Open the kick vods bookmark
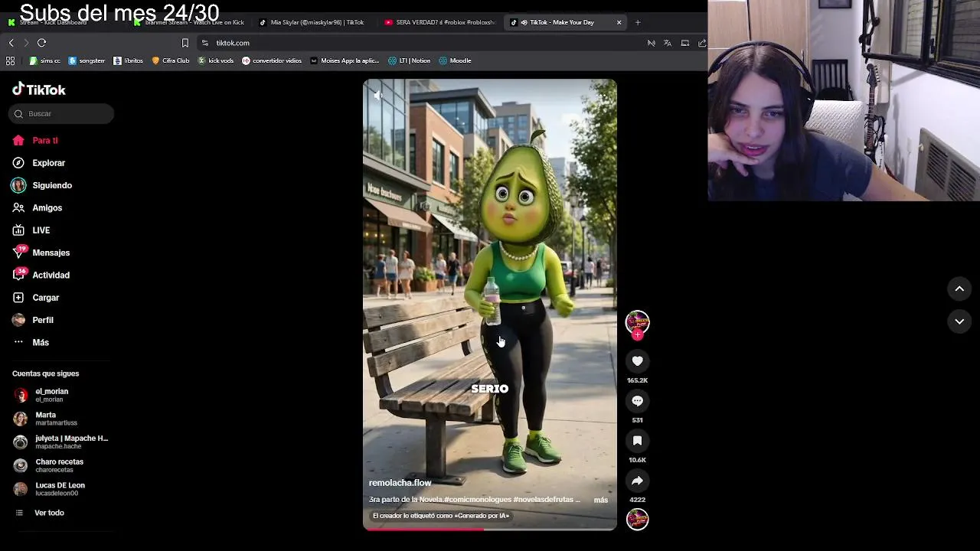This screenshot has height=551, width=980. pyautogui.click(x=216, y=60)
